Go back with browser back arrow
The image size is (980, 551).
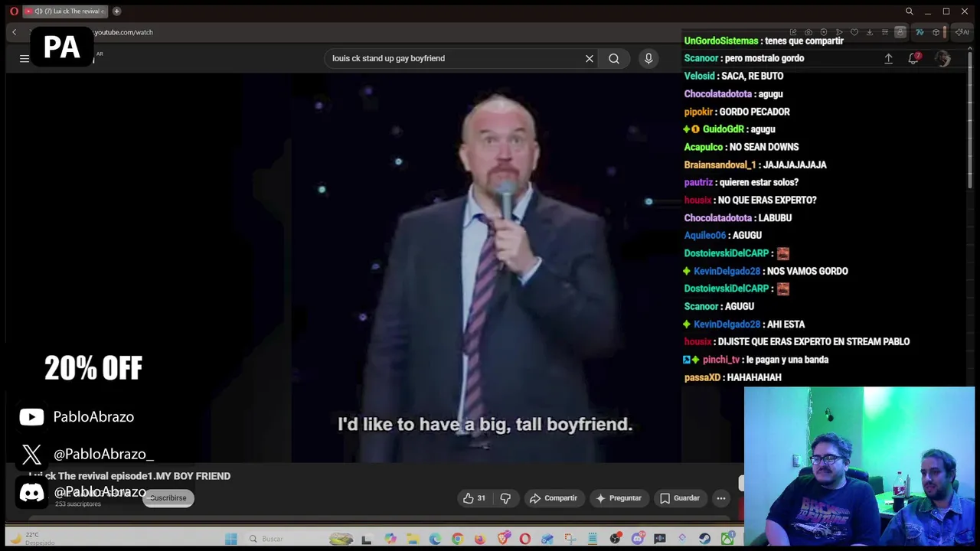click(x=14, y=32)
